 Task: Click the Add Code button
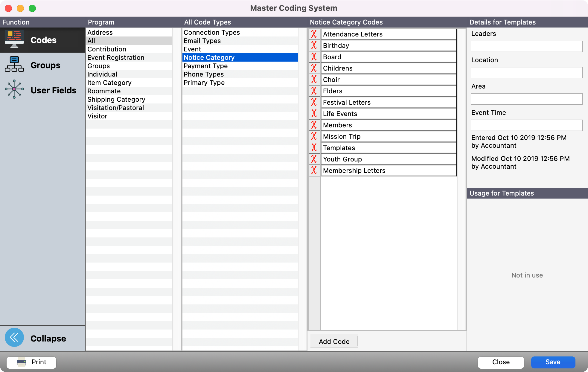(334, 341)
